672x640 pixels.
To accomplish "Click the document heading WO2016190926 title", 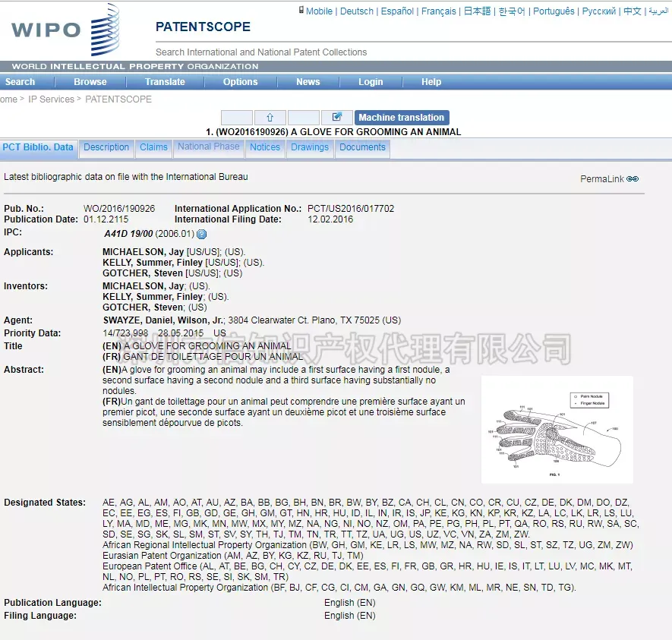I will pyautogui.click(x=333, y=132).
